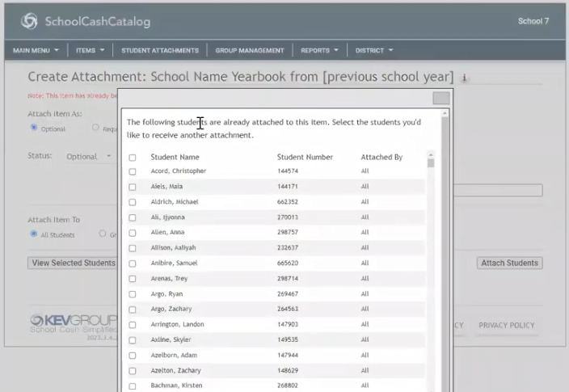Tick the checkbox for Argo, Zachary
This screenshot has height=392, width=569.
point(133,310)
